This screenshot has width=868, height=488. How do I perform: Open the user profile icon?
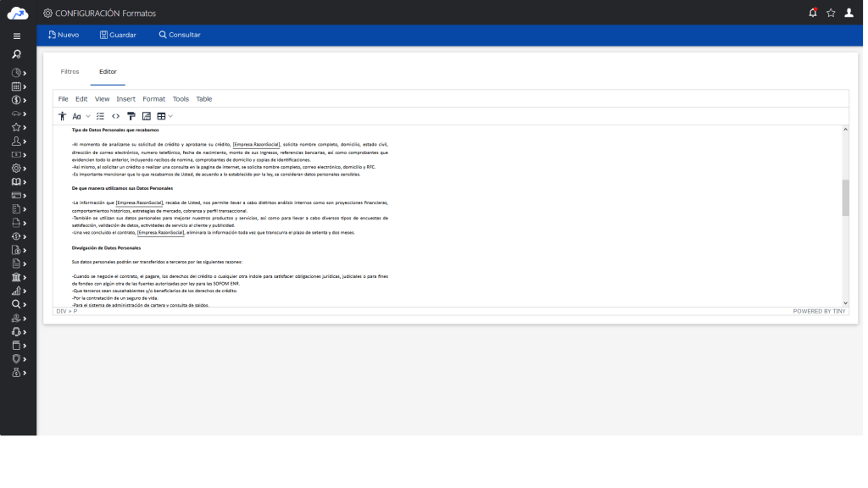[x=849, y=13]
